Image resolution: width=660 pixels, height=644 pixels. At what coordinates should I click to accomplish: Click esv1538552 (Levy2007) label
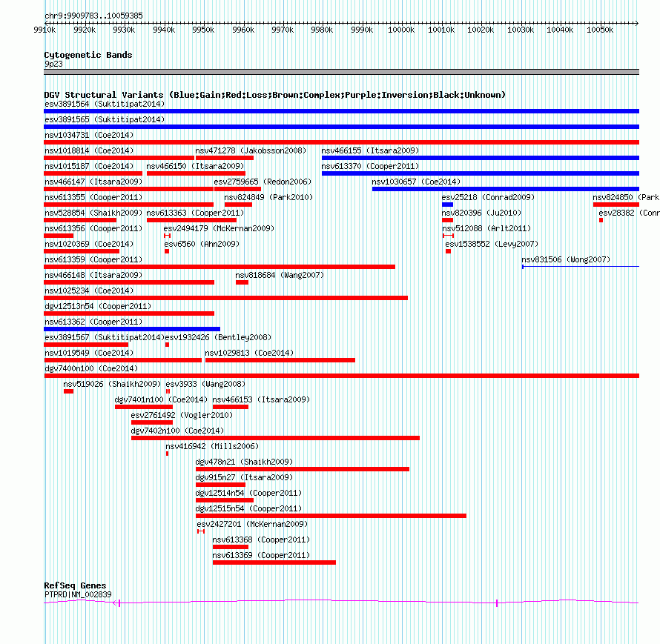point(492,244)
